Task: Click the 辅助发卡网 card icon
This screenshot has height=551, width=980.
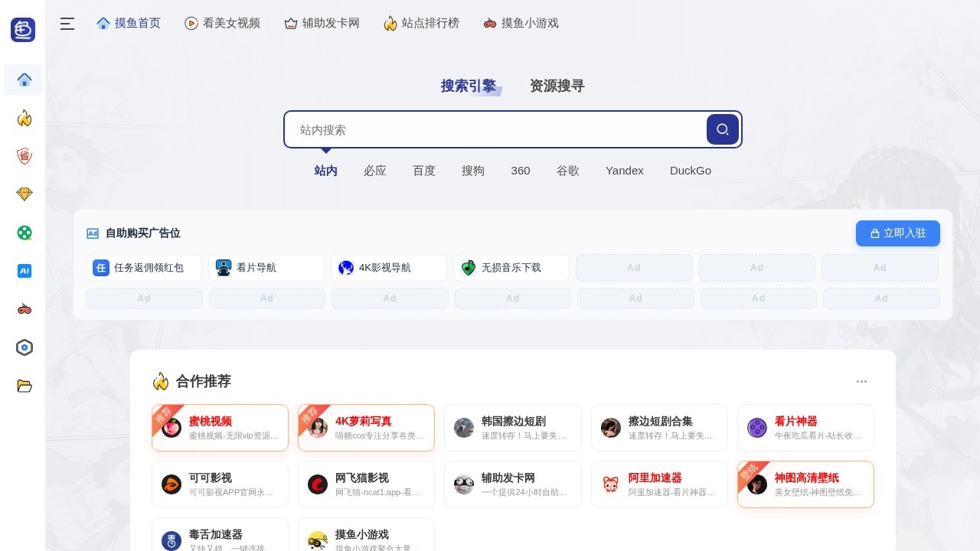Action: (464, 484)
